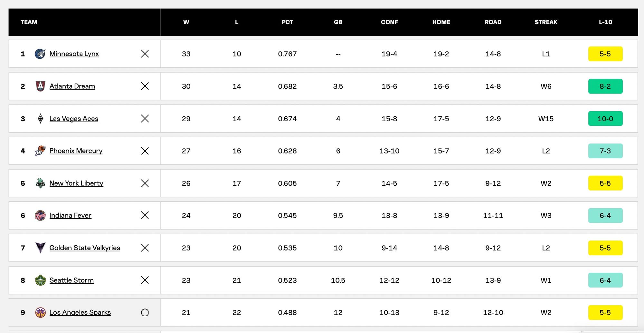Click the Minnesota Lynx team logo
644x333 pixels.
coord(40,54)
